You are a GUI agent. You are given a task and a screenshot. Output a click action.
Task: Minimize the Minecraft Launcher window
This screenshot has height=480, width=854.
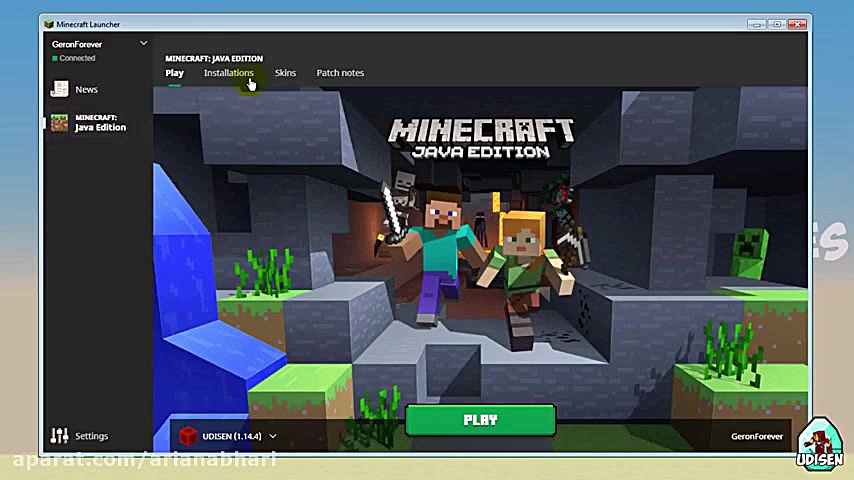coord(757,25)
